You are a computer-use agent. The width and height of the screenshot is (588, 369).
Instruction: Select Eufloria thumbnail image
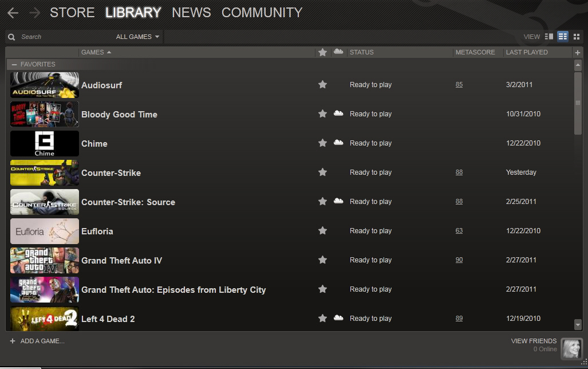pyautogui.click(x=44, y=231)
